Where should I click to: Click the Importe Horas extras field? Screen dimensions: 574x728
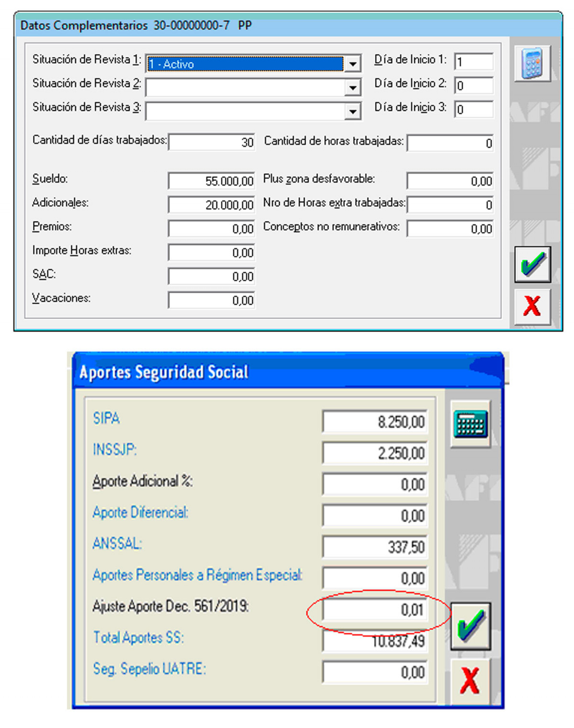point(211,252)
